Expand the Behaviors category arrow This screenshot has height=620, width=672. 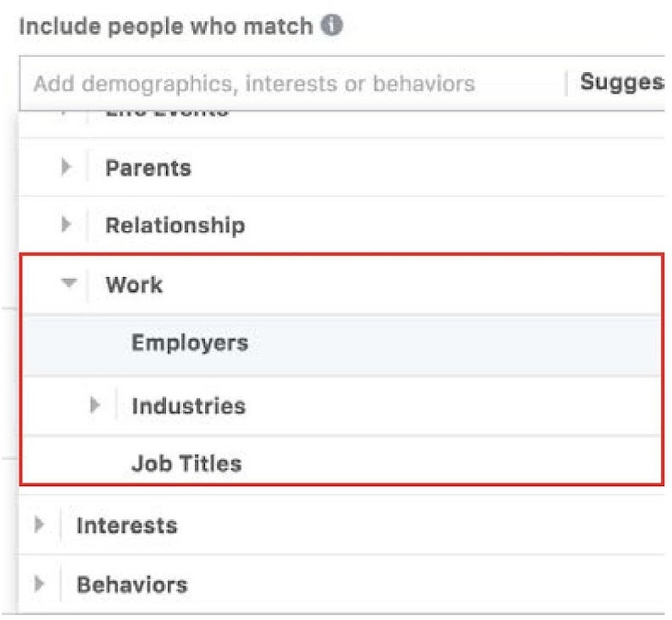click(x=39, y=584)
